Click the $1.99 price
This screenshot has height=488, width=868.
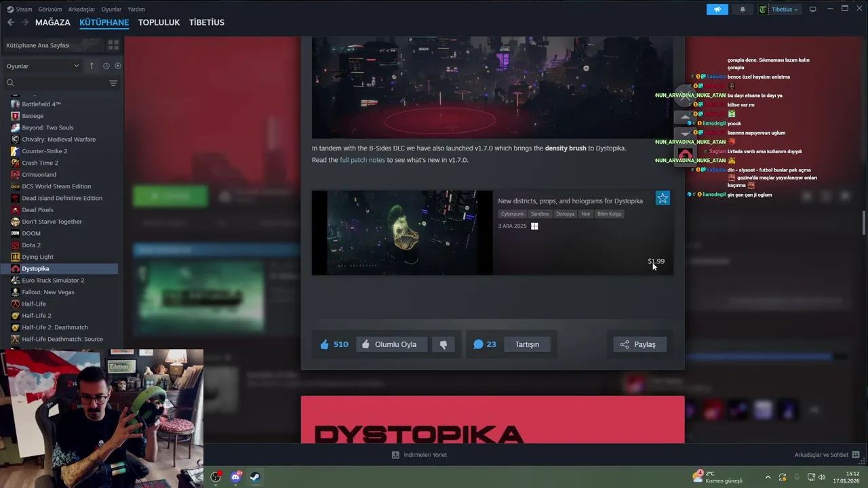tap(656, 261)
